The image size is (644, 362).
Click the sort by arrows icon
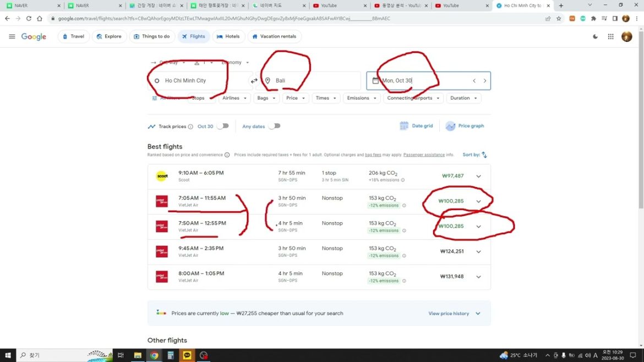[484, 155]
